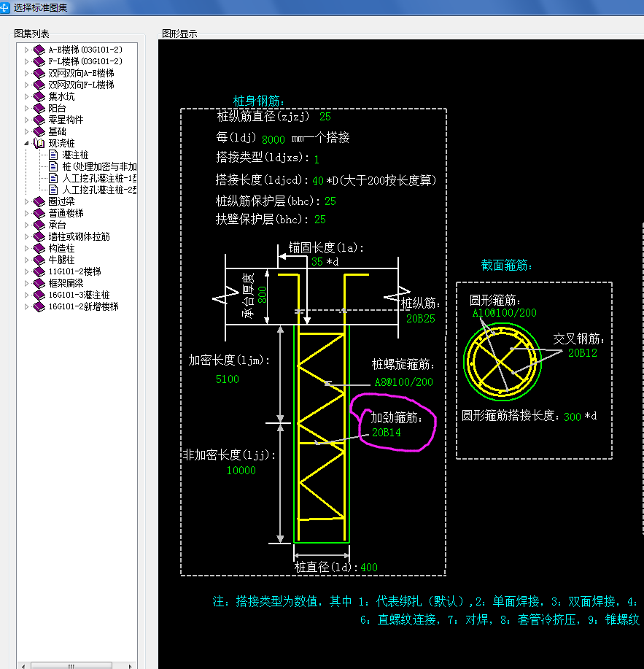Edit the pile diameter value 400
644x669 pixels.
[369, 568]
